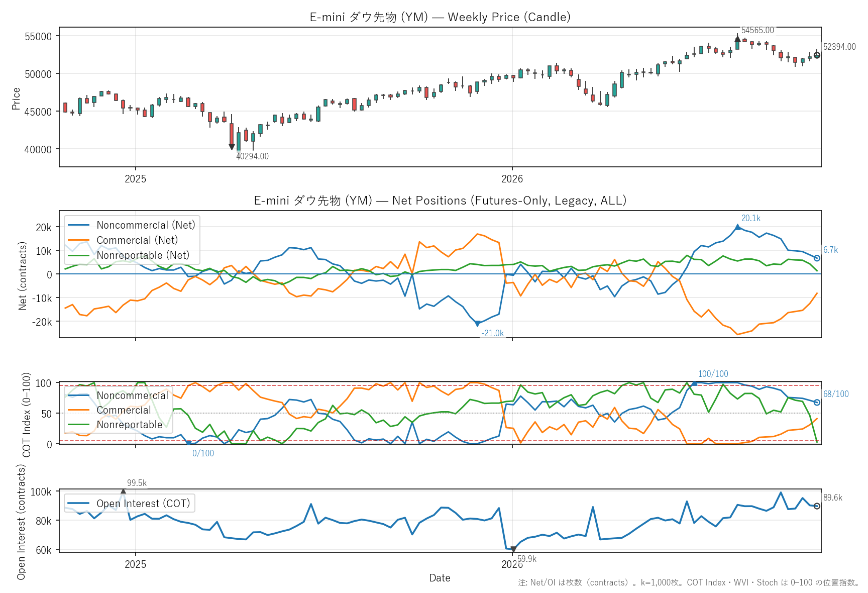Click the 100/100 COT index annotation
868x593 pixels.
pos(713,374)
